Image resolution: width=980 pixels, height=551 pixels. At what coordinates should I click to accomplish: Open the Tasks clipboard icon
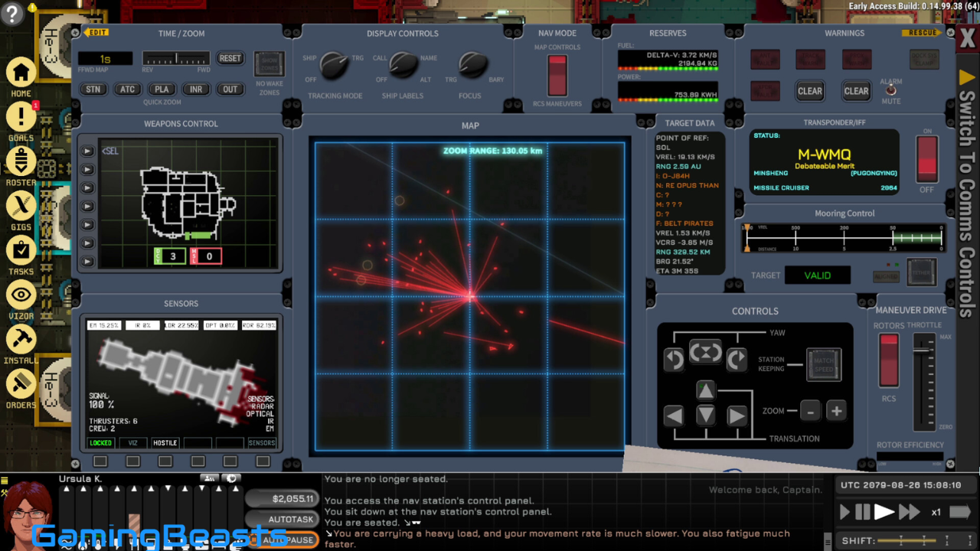[x=21, y=250]
